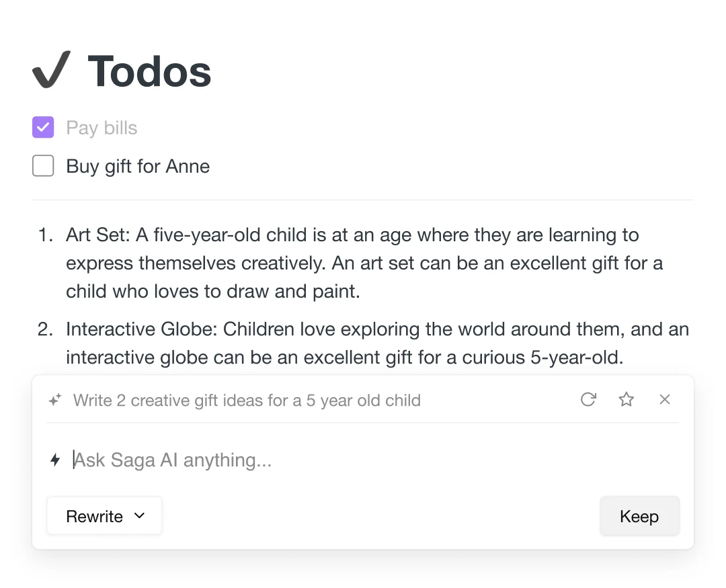The width and height of the screenshot is (726, 588).
Task: Click the lightning bolt icon in the input row
Action: coord(55,460)
